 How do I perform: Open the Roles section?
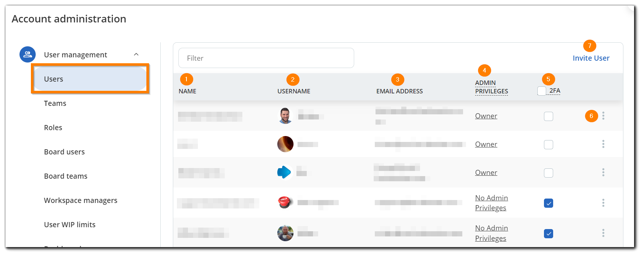click(x=53, y=128)
